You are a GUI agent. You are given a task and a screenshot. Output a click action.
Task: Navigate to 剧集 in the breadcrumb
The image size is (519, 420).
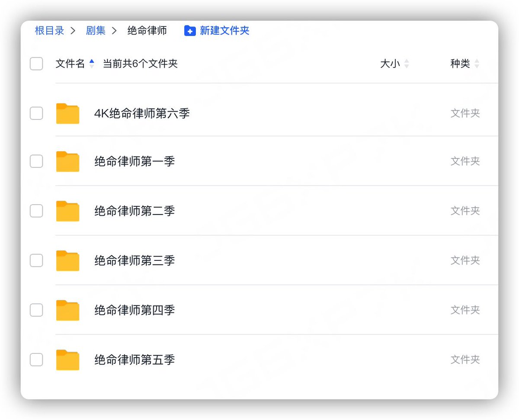click(96, 31)
